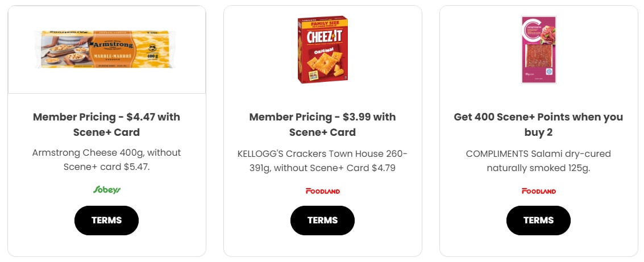Open TERMS for the Kellogg's Crackers offer
The height and width of the screenshot is (262, 644).
point(322,221)
